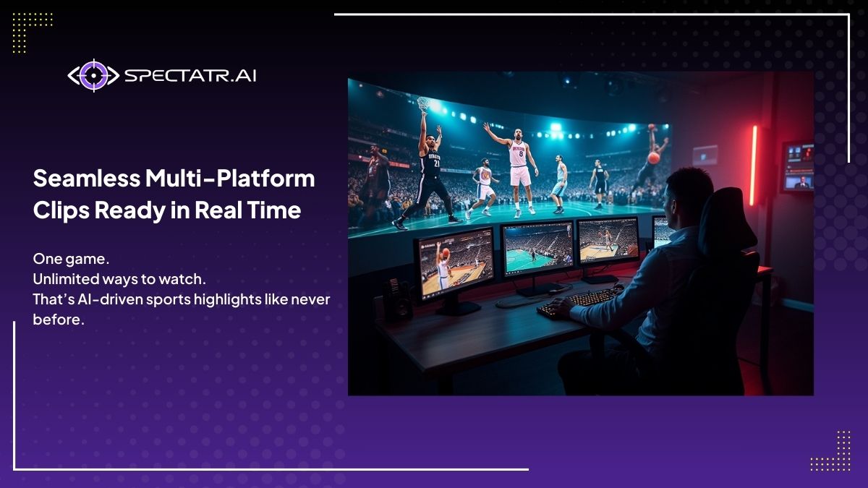Click the basketball control room photo
Image resolution: width=868 pixels, height=488 pixels.
[x=581, y=233]
